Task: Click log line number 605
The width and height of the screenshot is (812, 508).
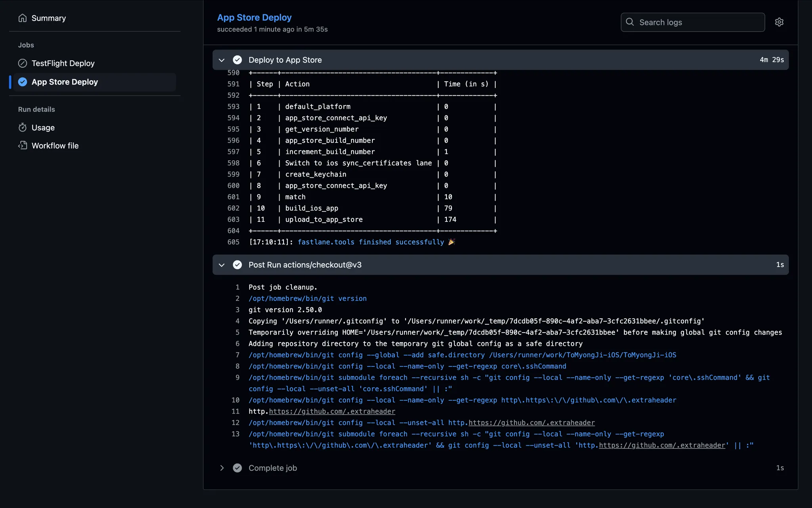Action: (x=233, y=242)
